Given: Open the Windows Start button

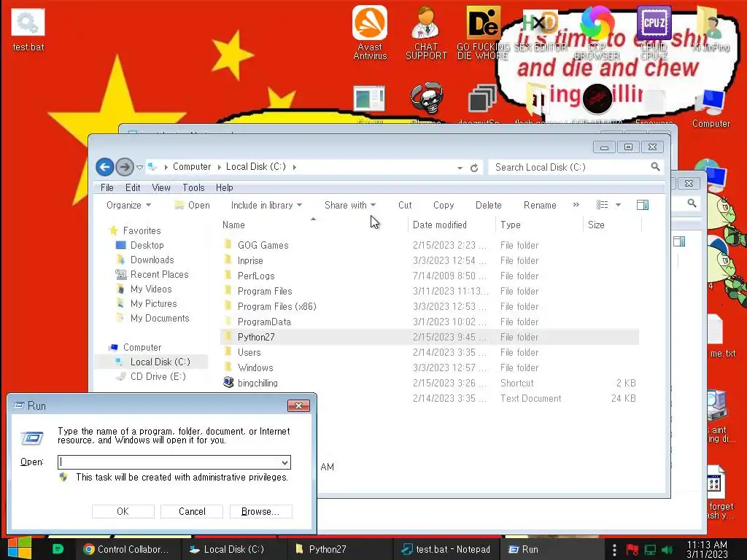Looking at the screenshot, I should [x=20, y=548].
